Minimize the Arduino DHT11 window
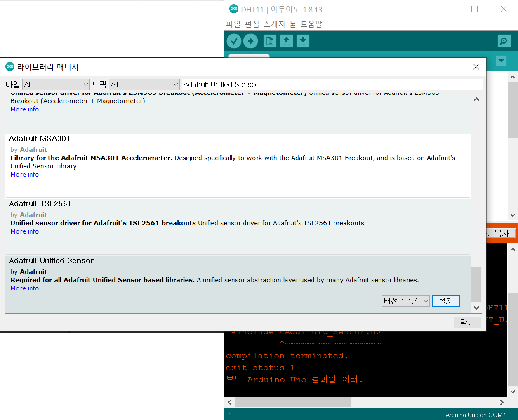Screen dimensions: 518x420 pyautogui.click(x=446, y=9)
